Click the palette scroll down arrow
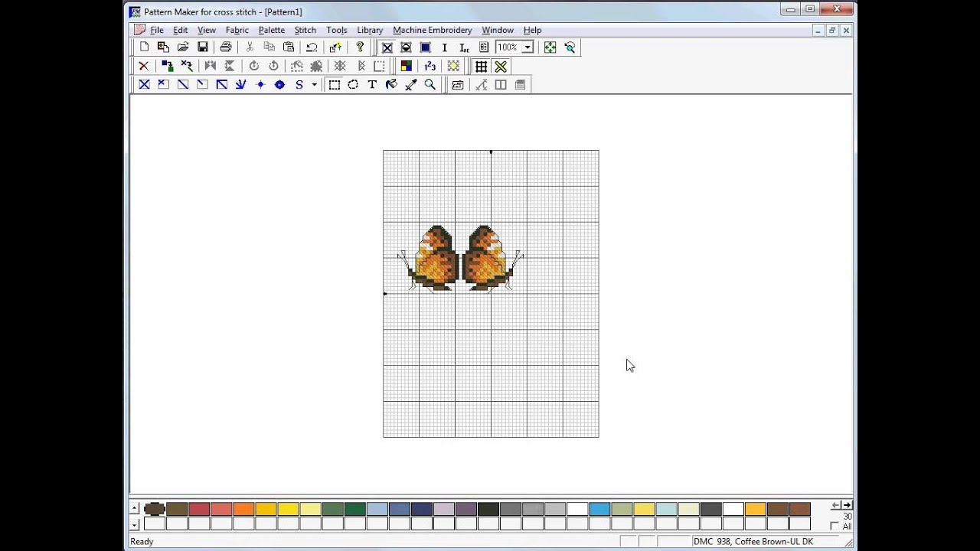 [x=134, y=524]
